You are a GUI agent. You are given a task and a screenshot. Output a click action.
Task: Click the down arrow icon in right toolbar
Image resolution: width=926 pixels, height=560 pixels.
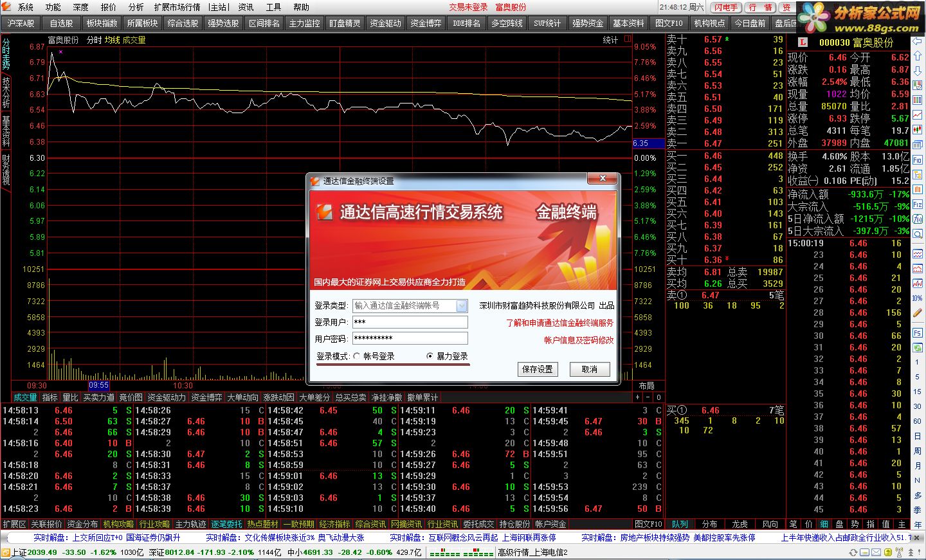(x=918, y=70)
